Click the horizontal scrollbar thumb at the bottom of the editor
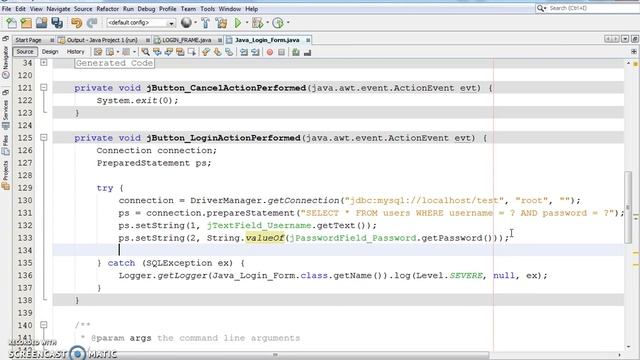640x360 pixels. (x=275, y=355)
